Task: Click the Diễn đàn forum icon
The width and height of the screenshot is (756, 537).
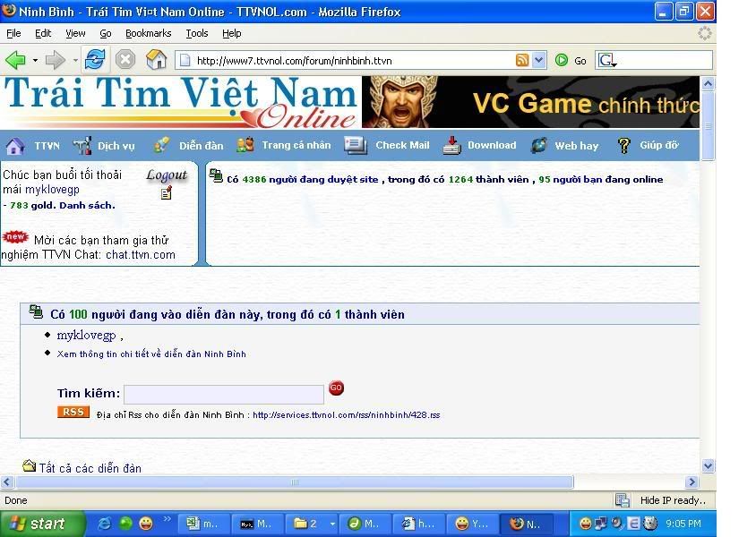Action: [x=161, y=145]
